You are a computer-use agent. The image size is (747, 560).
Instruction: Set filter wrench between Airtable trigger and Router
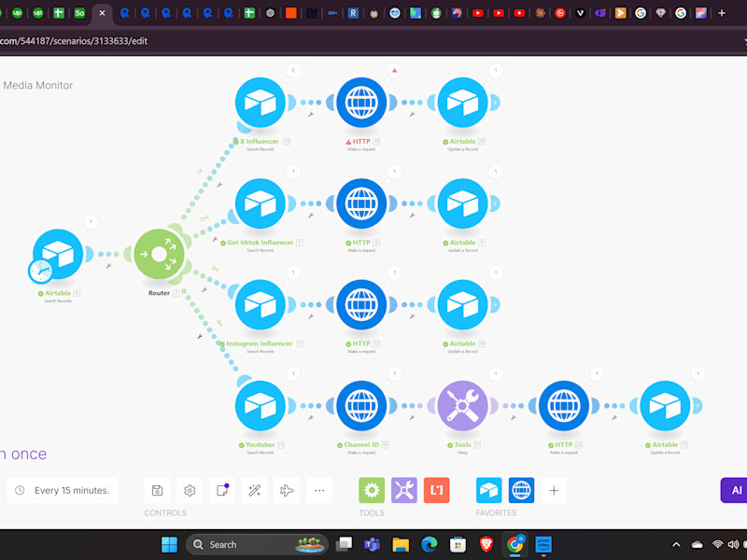click(x=108, y=266)
